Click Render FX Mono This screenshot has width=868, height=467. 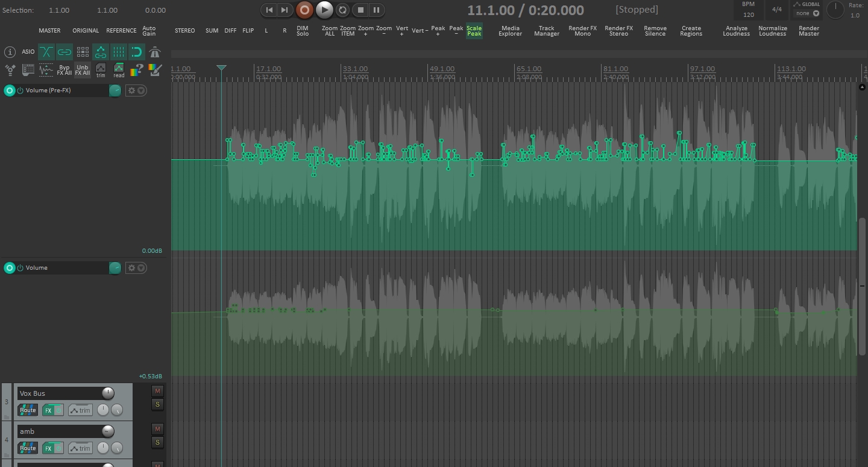[583, 31]
